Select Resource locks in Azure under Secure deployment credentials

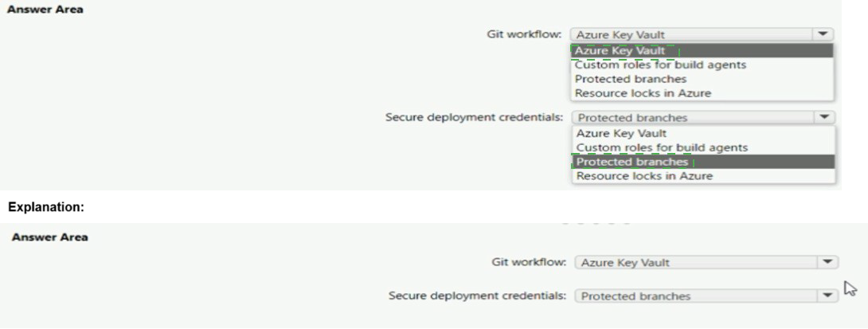tap(643, 176)
